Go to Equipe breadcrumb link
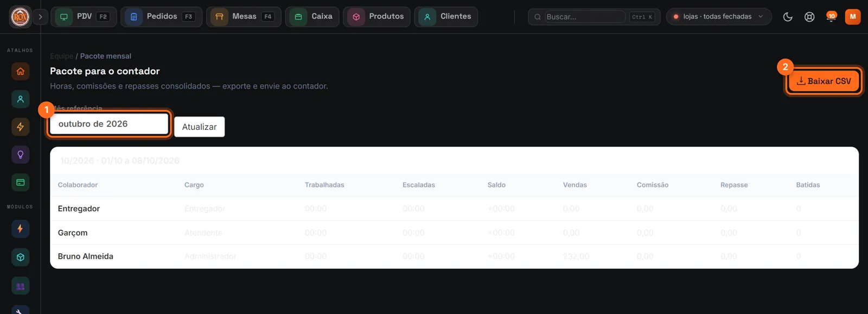The width and height of the screenshot is (868, 314). tap(61, 56)
